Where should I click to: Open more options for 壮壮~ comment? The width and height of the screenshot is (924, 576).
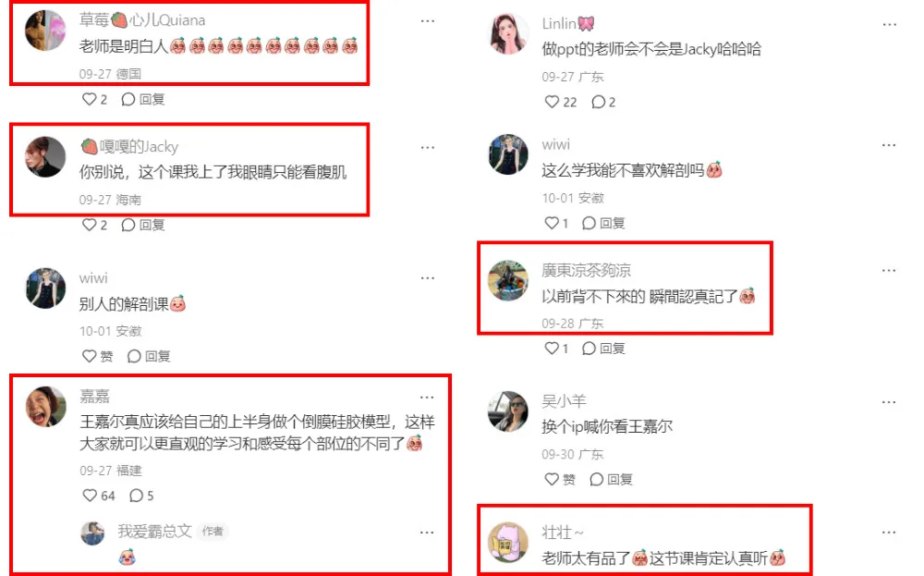889,533
